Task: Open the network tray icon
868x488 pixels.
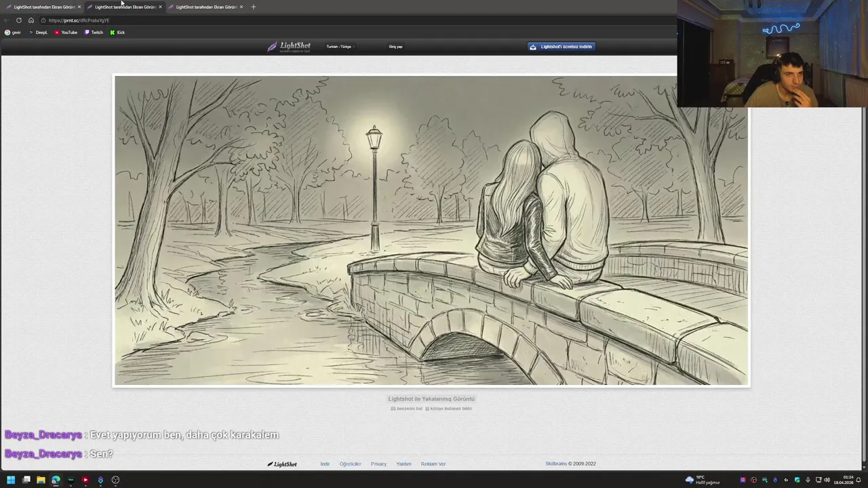Action: click(x=818, y=480)
